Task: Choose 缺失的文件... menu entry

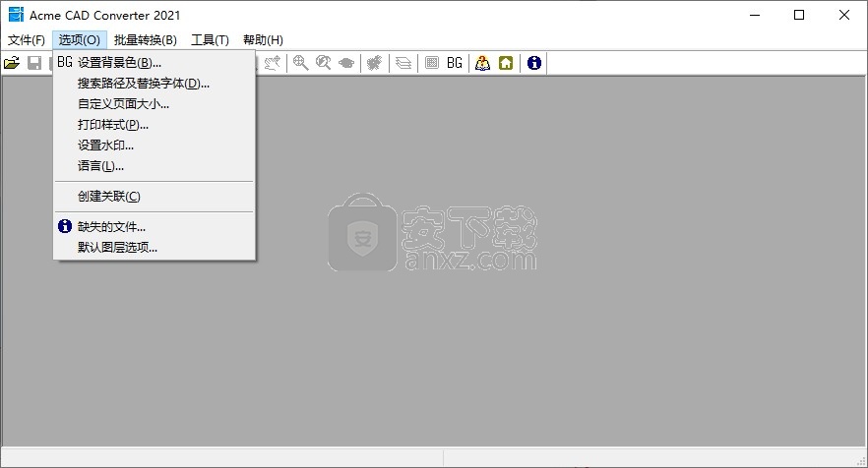Action: 155,227
